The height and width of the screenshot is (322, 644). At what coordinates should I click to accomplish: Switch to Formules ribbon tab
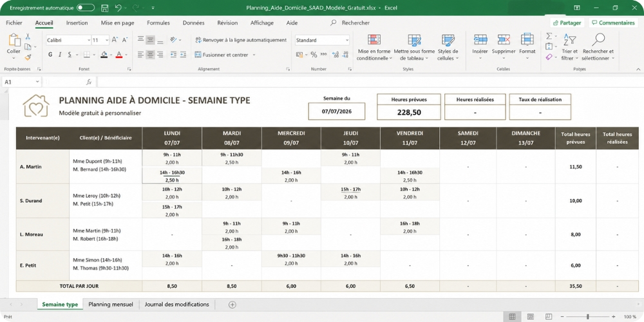[158, 23]
